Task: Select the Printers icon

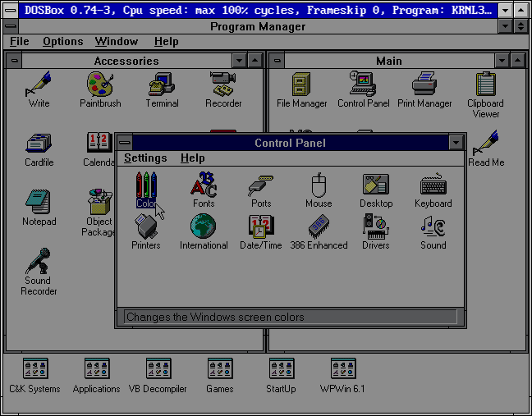Action: pos(146,231)
